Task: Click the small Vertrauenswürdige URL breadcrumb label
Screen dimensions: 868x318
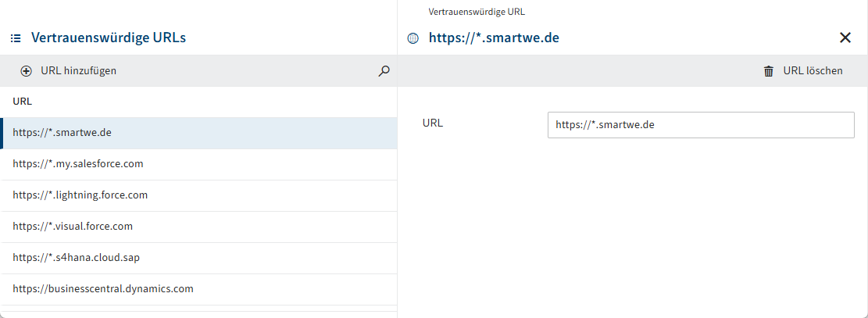Action: pyautogui.click(x=477, y=11)
